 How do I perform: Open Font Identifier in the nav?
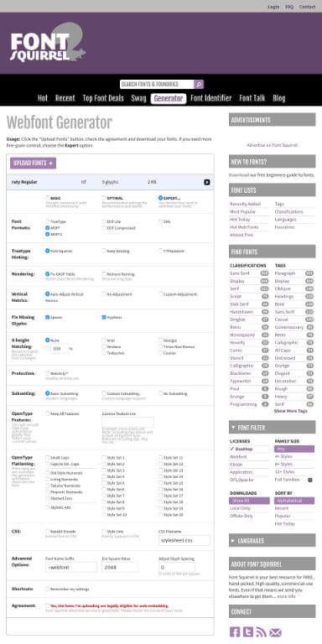(211, 98)
